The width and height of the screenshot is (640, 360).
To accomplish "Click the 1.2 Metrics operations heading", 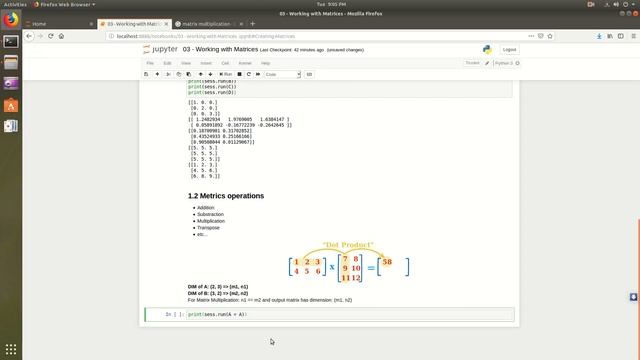I will coord(226,196).
